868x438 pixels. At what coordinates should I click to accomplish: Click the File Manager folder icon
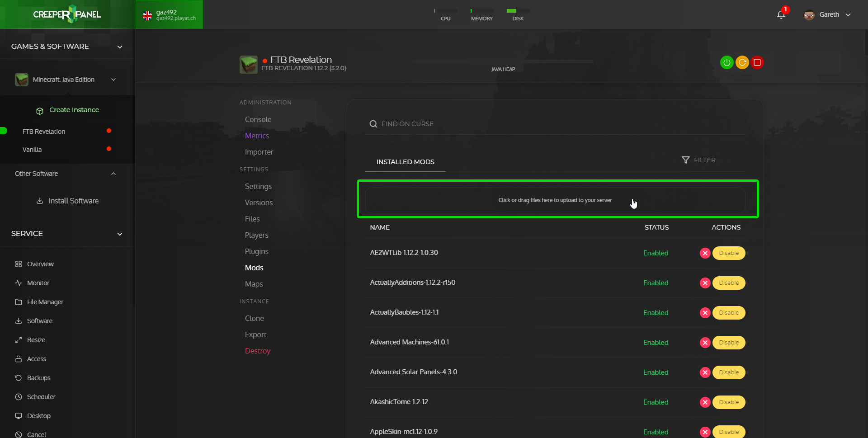coord(19,302)
